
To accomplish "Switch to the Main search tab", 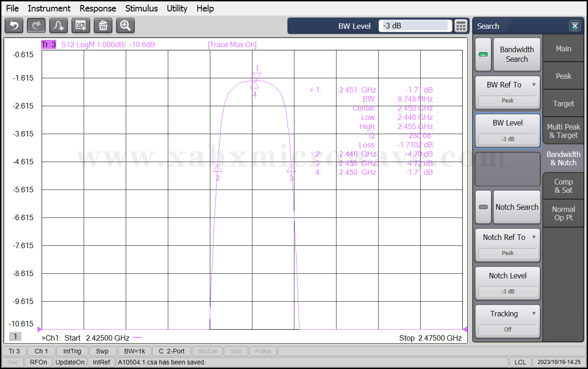I will (x=563, y=49).
